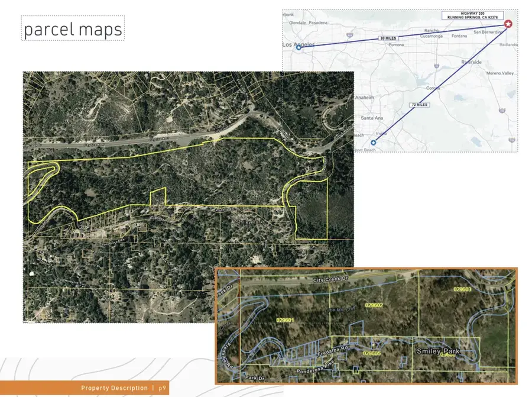Click the interstate shield icon near Pomona

[350, 35]
